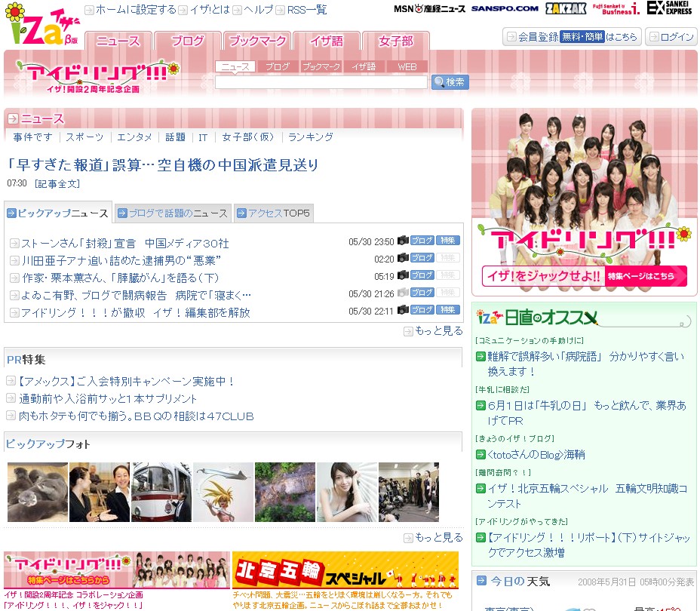
Task: Open press photographers photo thumbnail
Action: tap(409, 493)
